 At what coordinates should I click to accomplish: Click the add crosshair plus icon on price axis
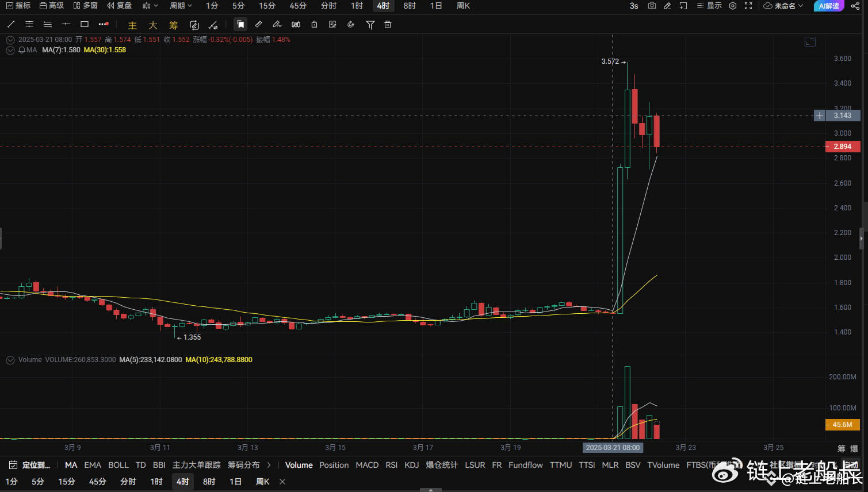820,116
